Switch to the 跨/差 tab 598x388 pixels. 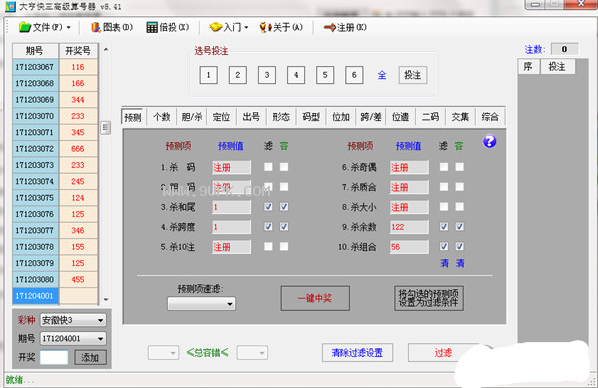point(371,116)
